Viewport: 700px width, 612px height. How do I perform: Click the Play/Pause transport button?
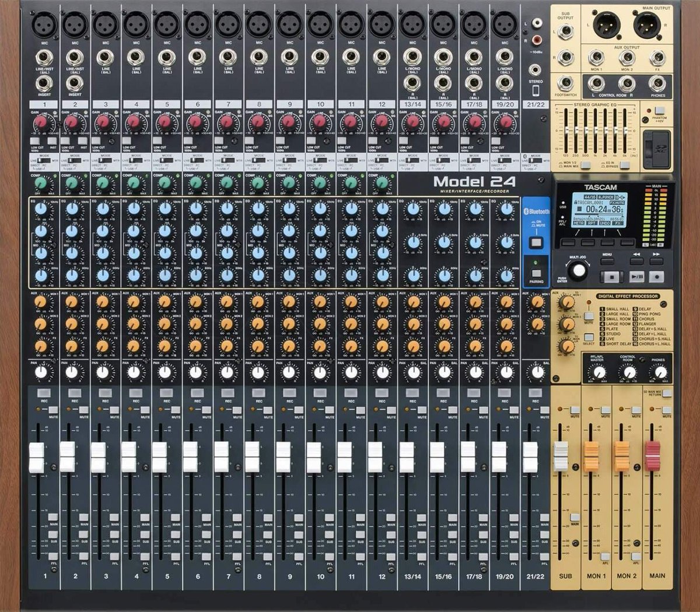coord(636,277)
